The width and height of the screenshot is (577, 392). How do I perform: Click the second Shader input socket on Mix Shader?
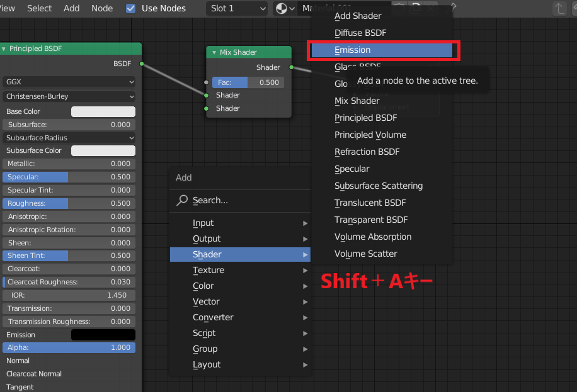(x=206, y=108)
